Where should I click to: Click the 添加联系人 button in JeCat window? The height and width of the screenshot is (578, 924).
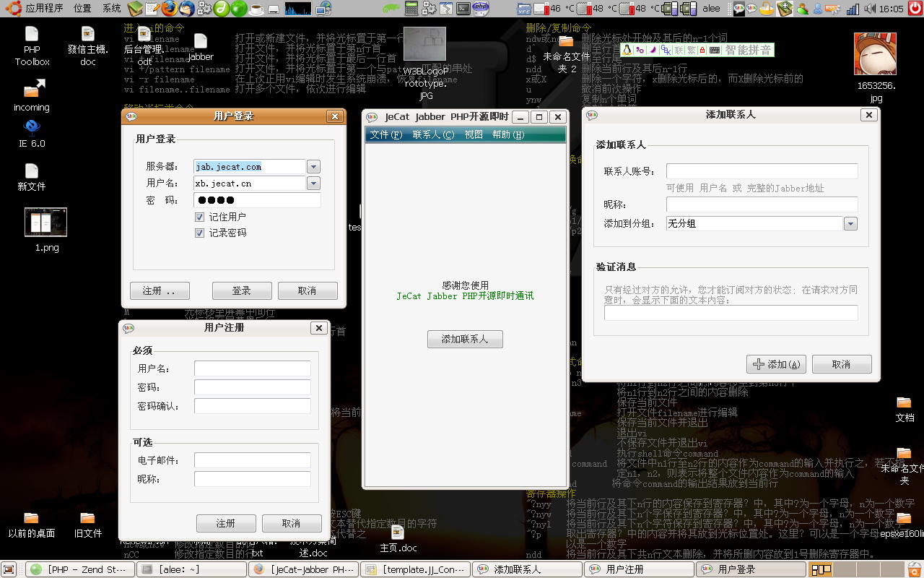click(x=465, y=339)
